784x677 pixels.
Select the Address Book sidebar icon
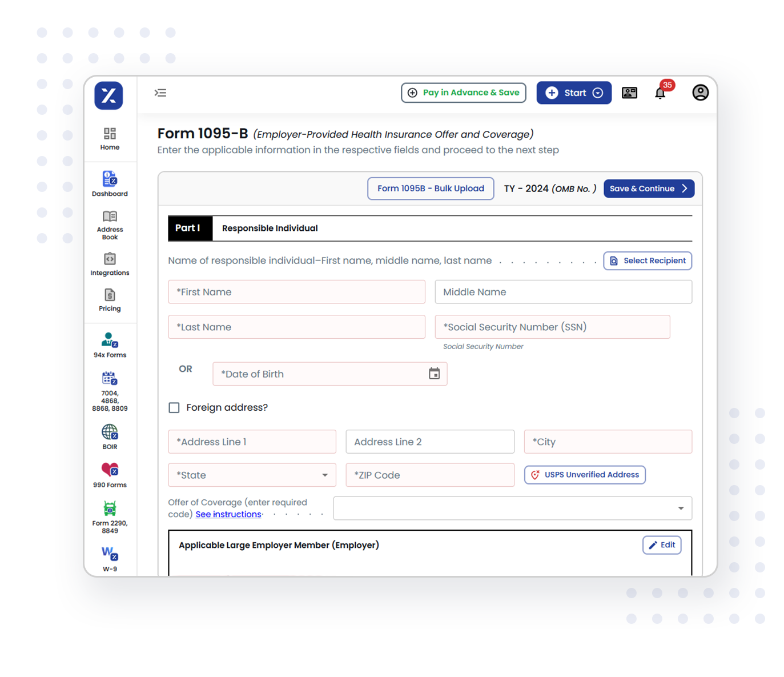click(x=109, y=223)
